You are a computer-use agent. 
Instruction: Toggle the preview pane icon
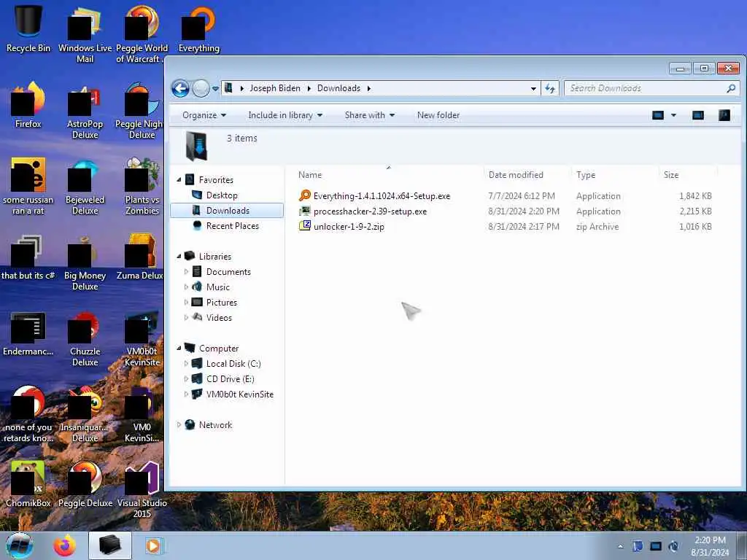tap(698, 115)
